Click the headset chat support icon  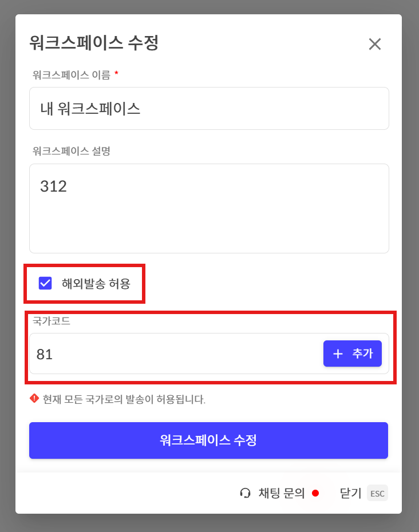coord(246,493)
